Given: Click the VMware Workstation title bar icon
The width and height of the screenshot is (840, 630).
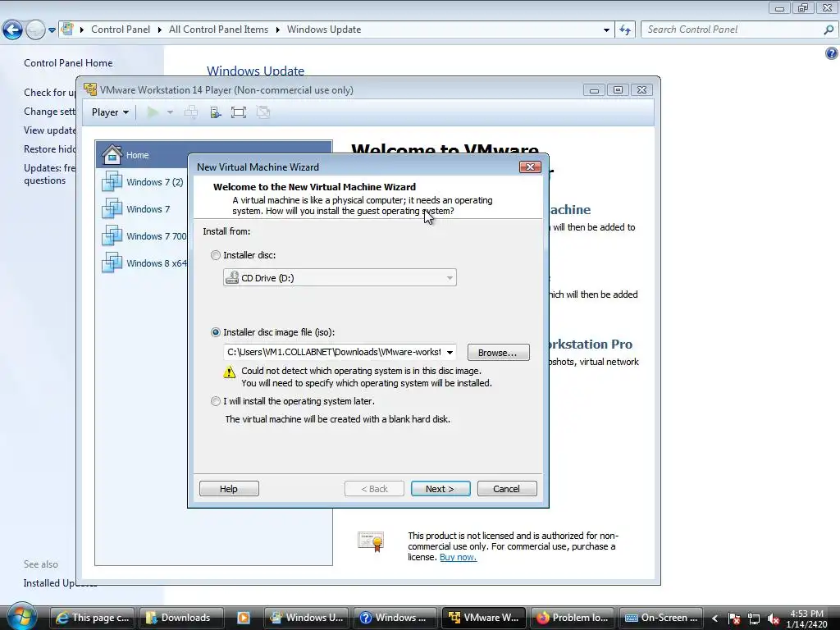Looking at the screenshot, I should [x=90, y=89].
